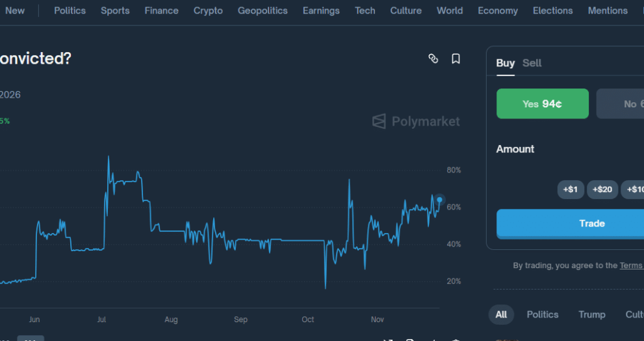Select the All filter chip
This screenshot has width=644, height=341.
point(501,314)
